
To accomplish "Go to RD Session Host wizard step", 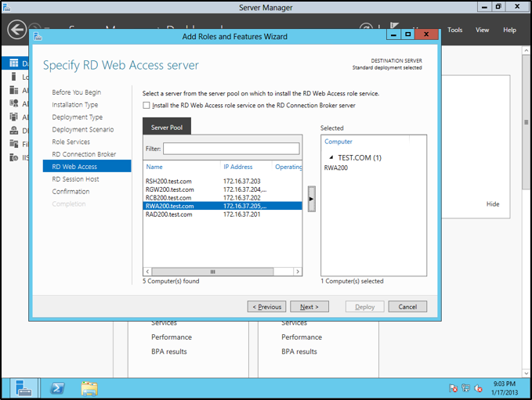I will point(75,179).
